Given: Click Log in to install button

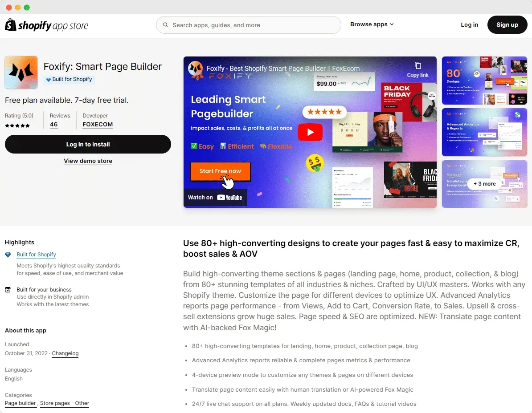Looking at the screenshot, I should [x=88, y=144].
